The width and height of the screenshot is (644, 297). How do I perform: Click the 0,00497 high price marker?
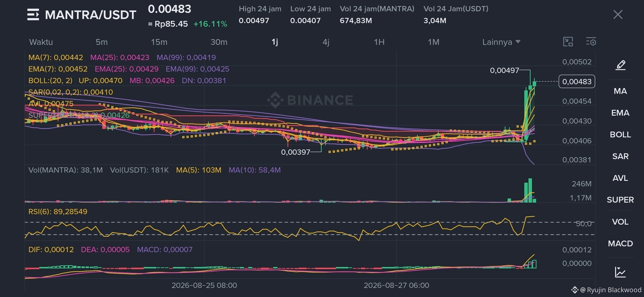coord(504,70)
